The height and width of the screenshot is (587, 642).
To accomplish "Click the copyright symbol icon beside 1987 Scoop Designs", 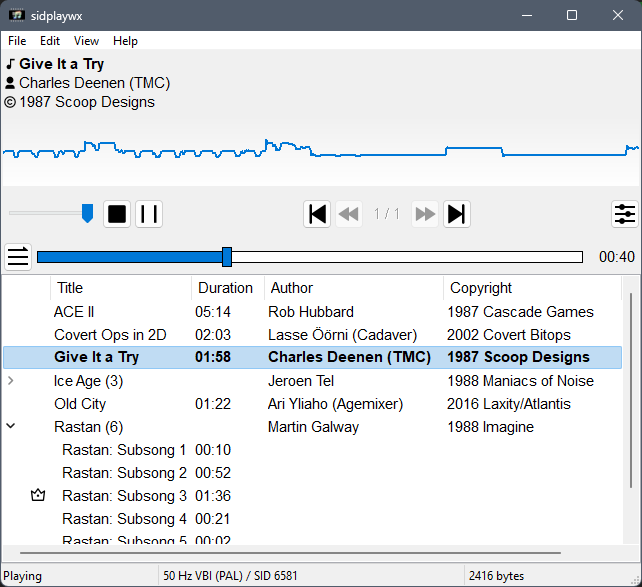I will tap(10, 102).
